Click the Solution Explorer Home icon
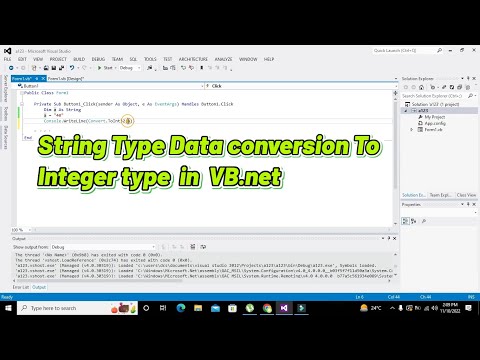 tap(421, 87)
